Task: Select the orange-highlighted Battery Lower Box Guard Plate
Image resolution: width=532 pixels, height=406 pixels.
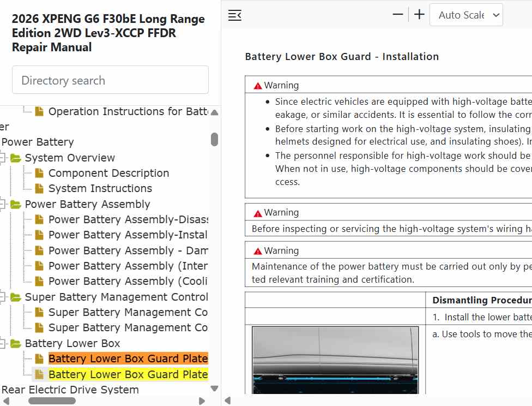Action: coord(128,359)
